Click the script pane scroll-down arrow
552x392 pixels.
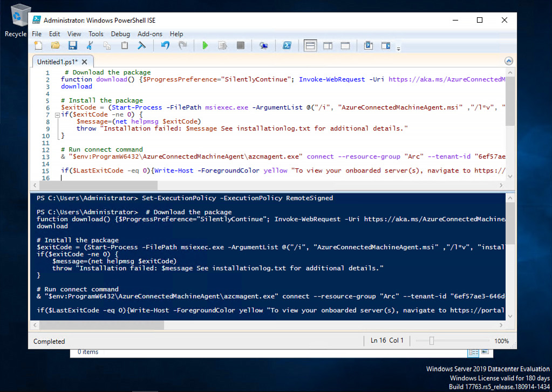[x=510, y=177]
